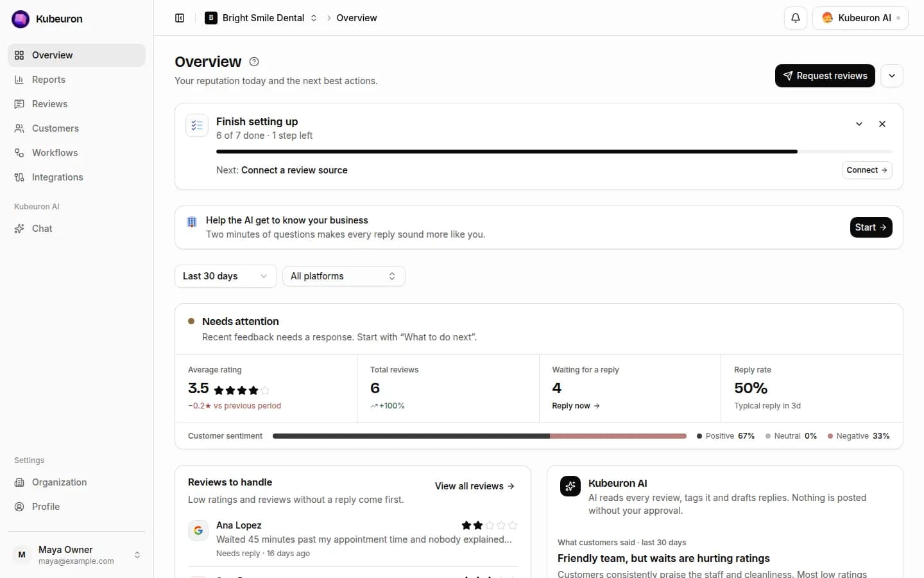This screenshot has height=578, width=924.
Task: Click the Kubeuron AI sparkle icon
Action: (570, 486)
